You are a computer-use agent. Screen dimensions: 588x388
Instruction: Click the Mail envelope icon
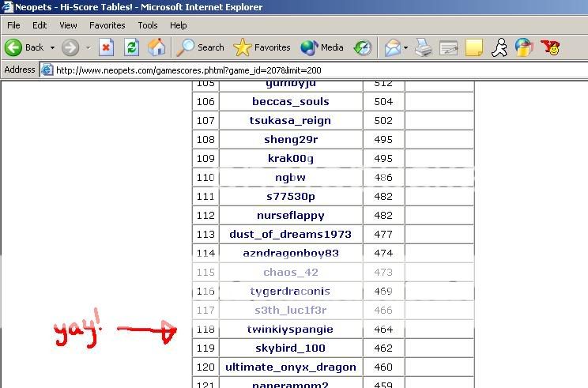click(392, 47)
